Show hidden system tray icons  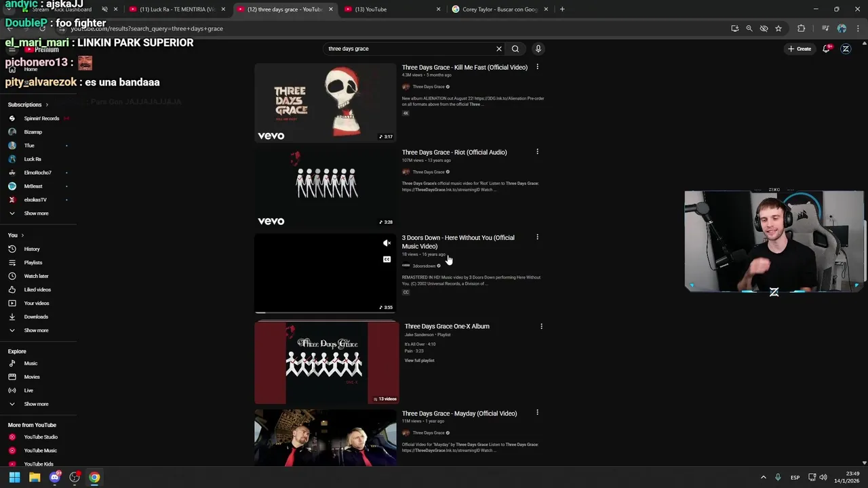tap(763, 477)
